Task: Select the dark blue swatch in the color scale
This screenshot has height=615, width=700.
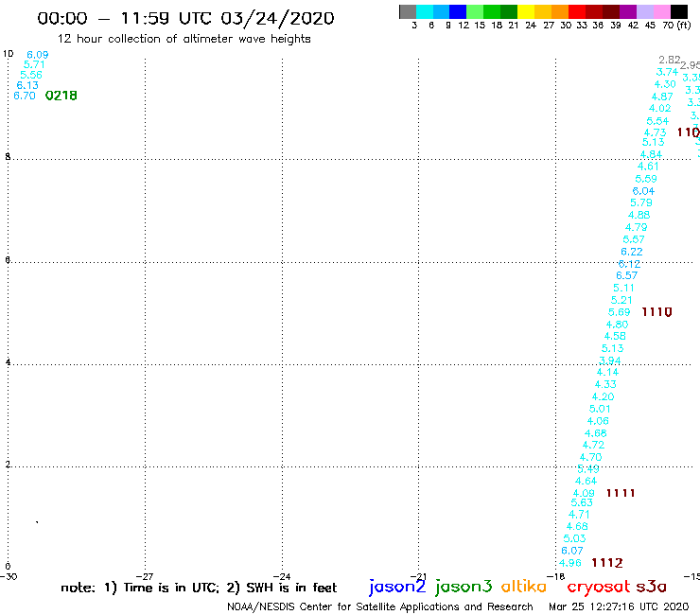Action: (x=458, y=11)
